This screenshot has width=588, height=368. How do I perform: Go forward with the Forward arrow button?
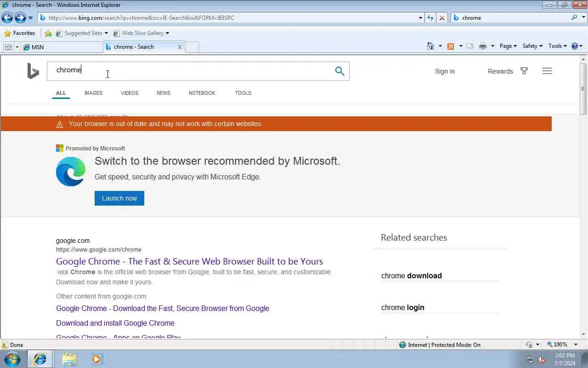20,17
